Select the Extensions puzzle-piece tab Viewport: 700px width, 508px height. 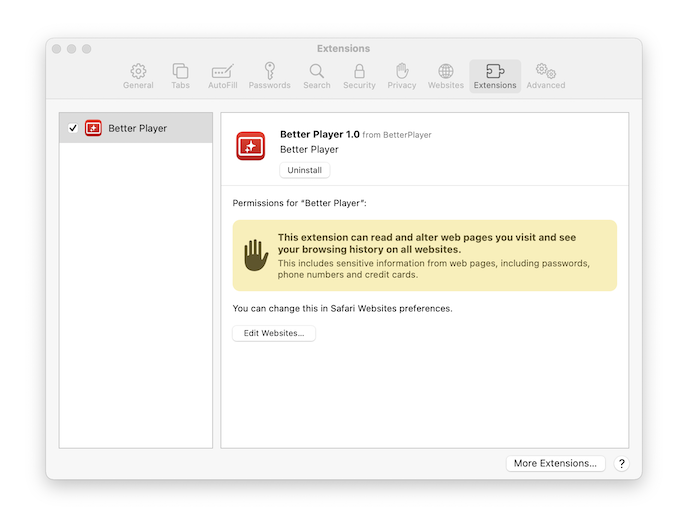pyautogui.click(x=495, y=76)
